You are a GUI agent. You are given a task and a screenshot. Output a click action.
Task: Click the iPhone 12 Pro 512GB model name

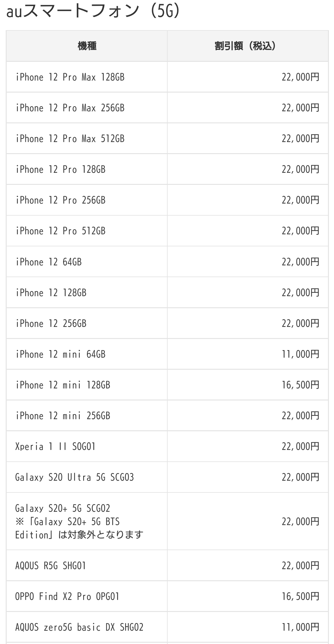61,231
